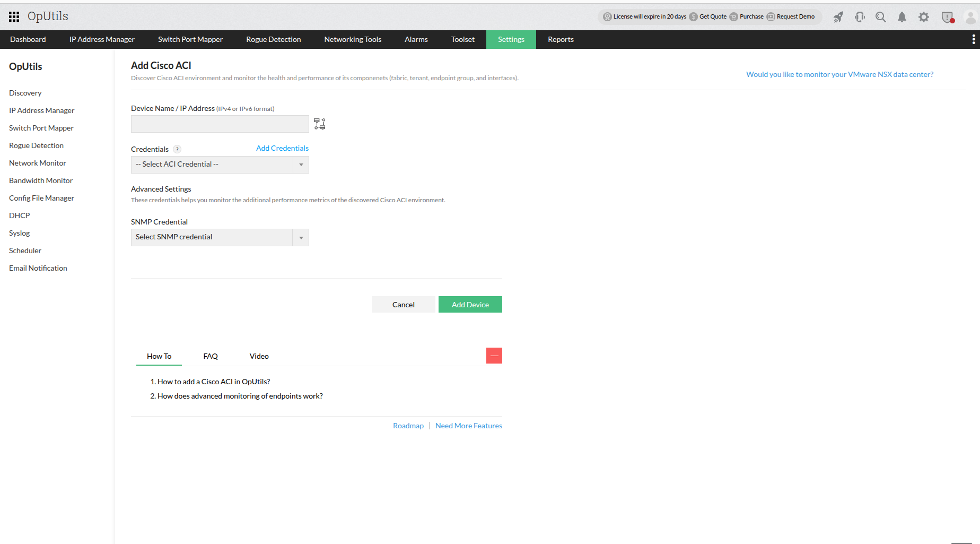
Task: Open the vertical three-dot menu
Action: tap(974, 39)
